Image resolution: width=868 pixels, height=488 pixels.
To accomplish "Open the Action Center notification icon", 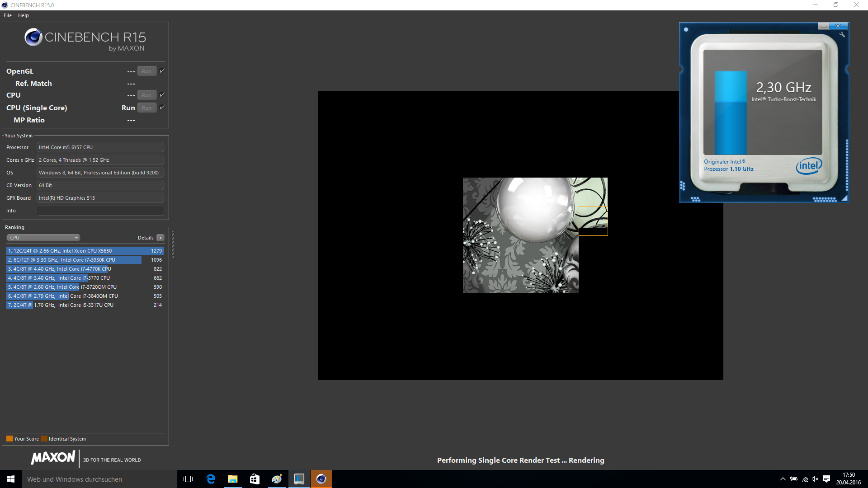I will pyautogui.click(x=826, y=479).
